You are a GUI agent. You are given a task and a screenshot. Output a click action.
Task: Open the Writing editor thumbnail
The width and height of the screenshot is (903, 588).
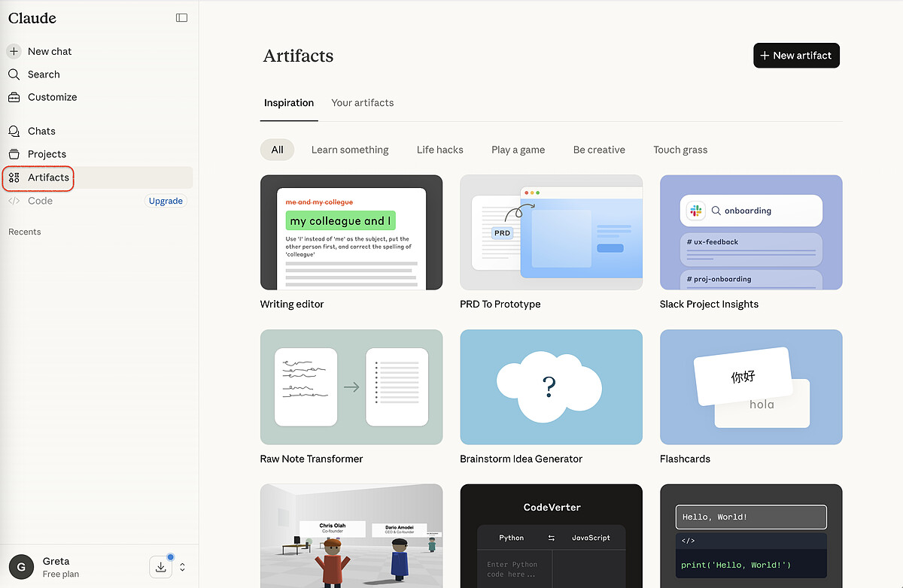(x=351, y=232)
